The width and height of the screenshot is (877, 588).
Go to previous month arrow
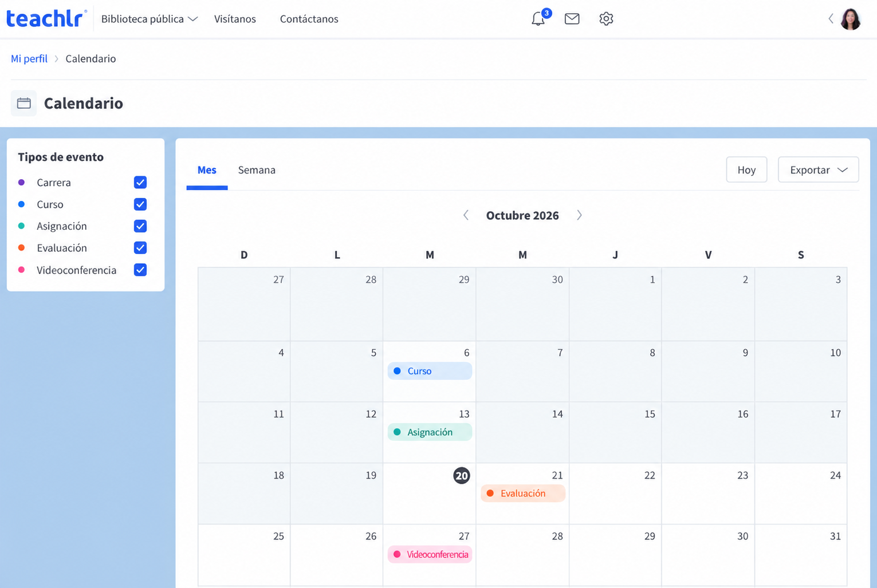tap(466, 215)
